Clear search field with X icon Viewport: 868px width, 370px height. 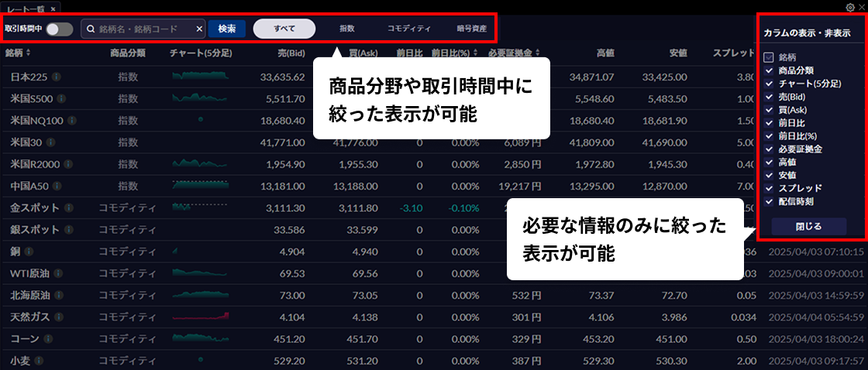199,29
